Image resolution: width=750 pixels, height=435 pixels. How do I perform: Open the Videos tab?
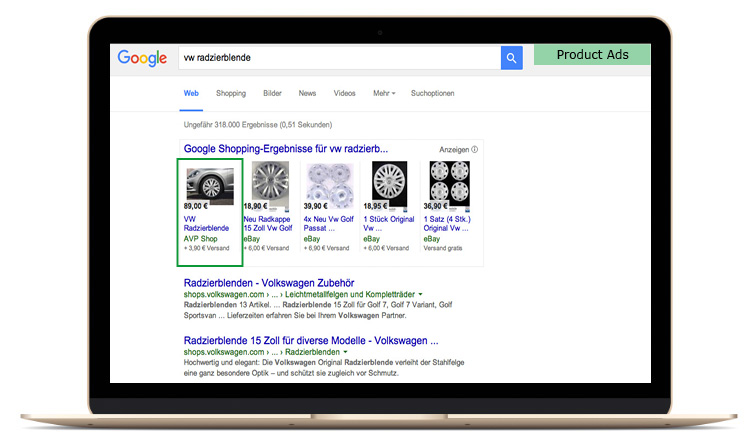(x=344, y=93)
